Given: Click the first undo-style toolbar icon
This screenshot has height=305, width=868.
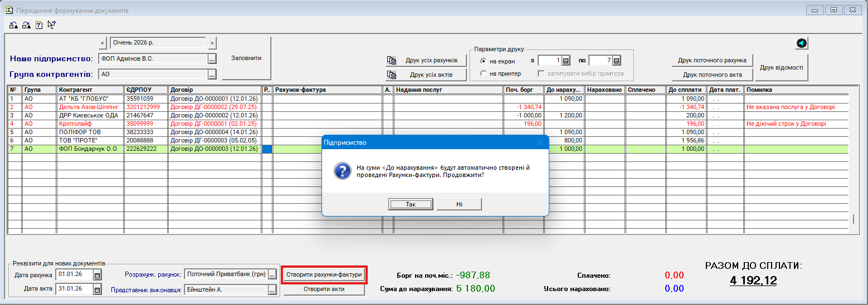Looking at the screenshot, I should [x=14, y=24].
